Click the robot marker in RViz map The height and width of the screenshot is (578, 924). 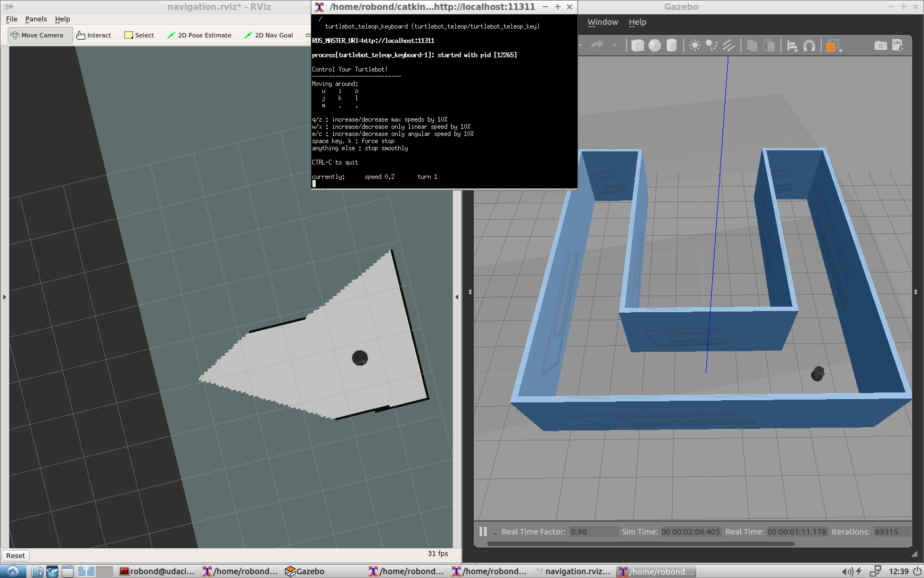point(360,358)
